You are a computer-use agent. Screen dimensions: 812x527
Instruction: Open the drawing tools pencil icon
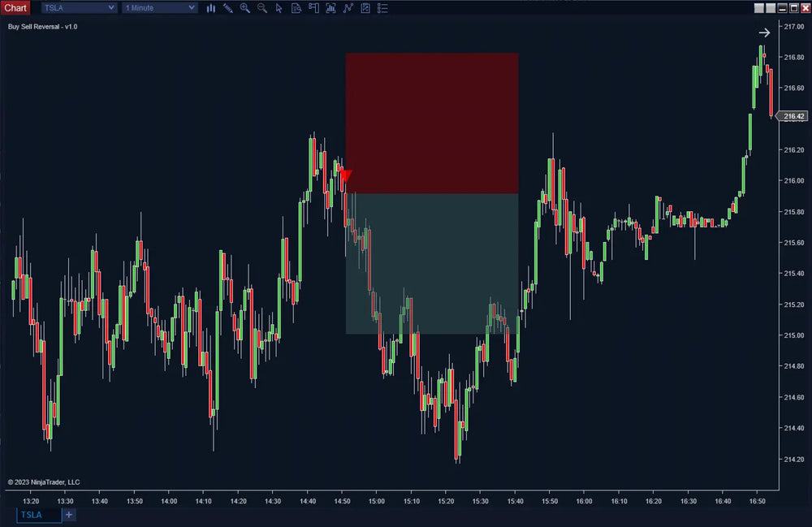pyautogui.click(x=228, y=8)
